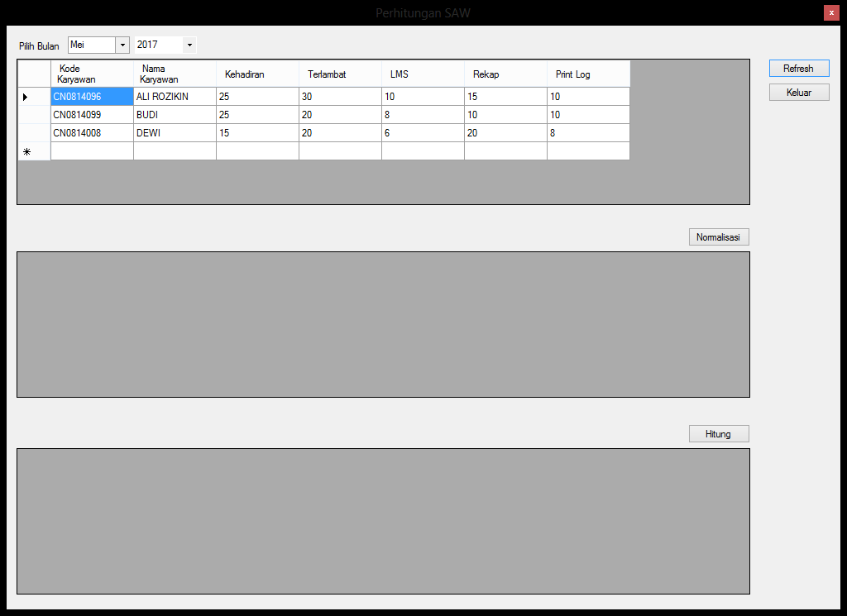Viewport: 847px width, 616px height.
Task: Click the Refresh button
Action: (x=798, y=69)
